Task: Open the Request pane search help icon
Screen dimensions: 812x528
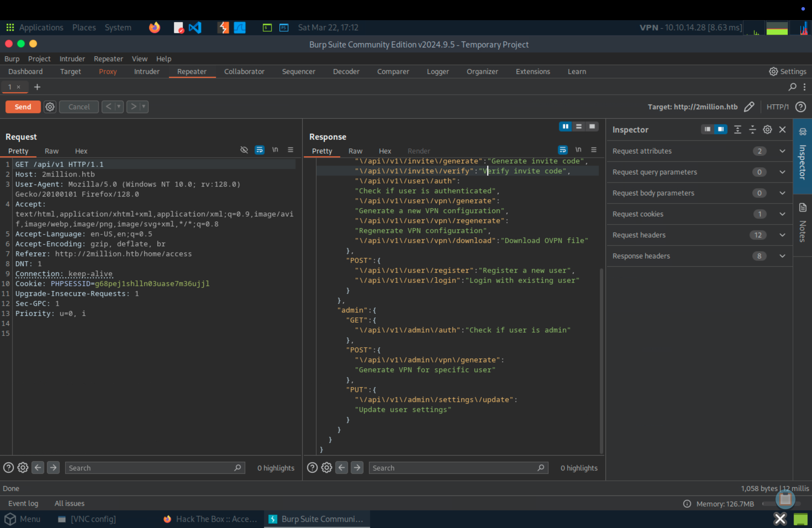Action: pyautogui.click(x=8, y=468)
